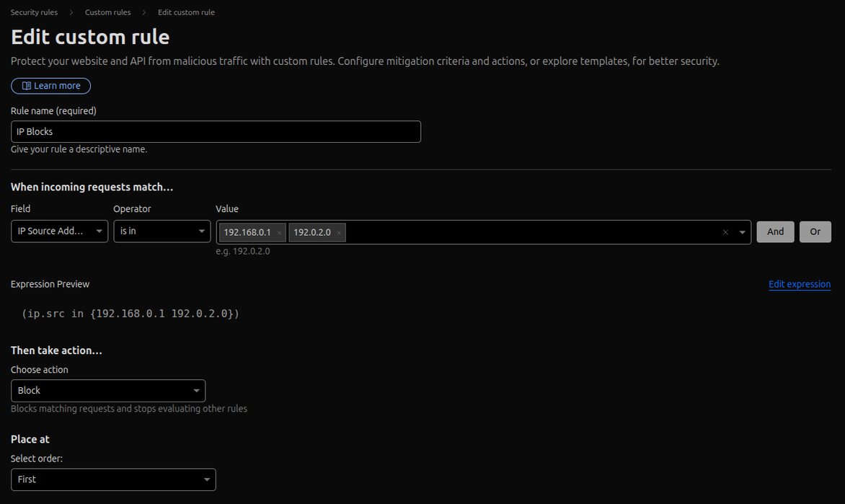The image size is (845, 504).
Task: Click the empty area of the Value input
Action: pyautogui.click(x=534, y=232)
